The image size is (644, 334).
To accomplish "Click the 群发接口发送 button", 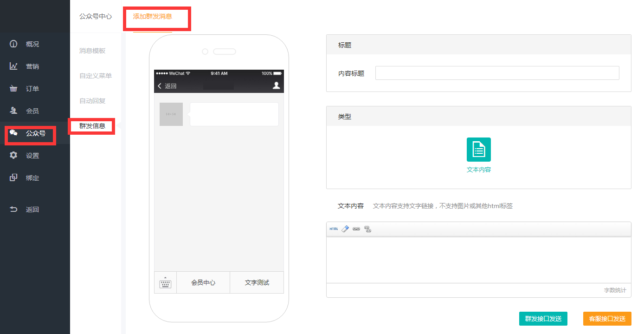I will tap(543, 319).
